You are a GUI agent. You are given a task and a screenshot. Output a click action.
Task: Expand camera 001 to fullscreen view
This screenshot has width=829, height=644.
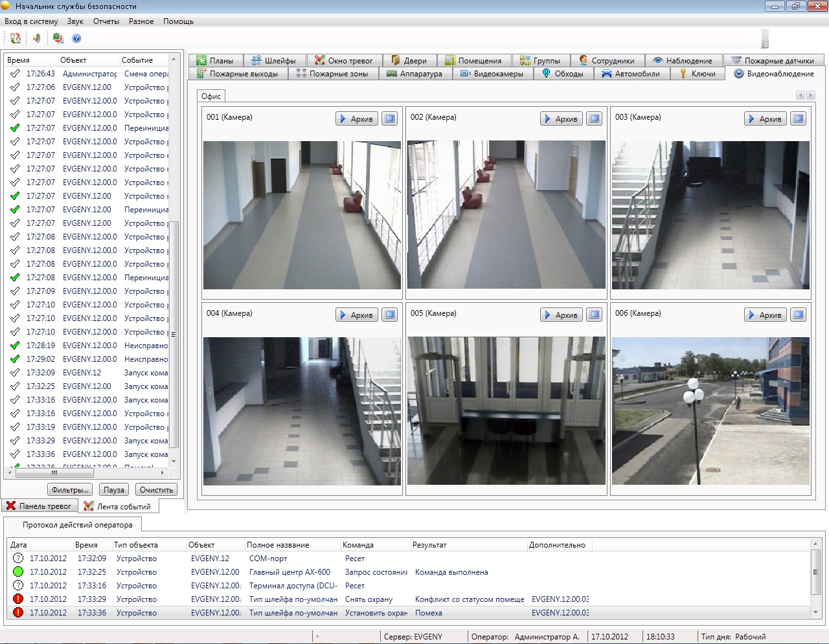coord(389,118)
